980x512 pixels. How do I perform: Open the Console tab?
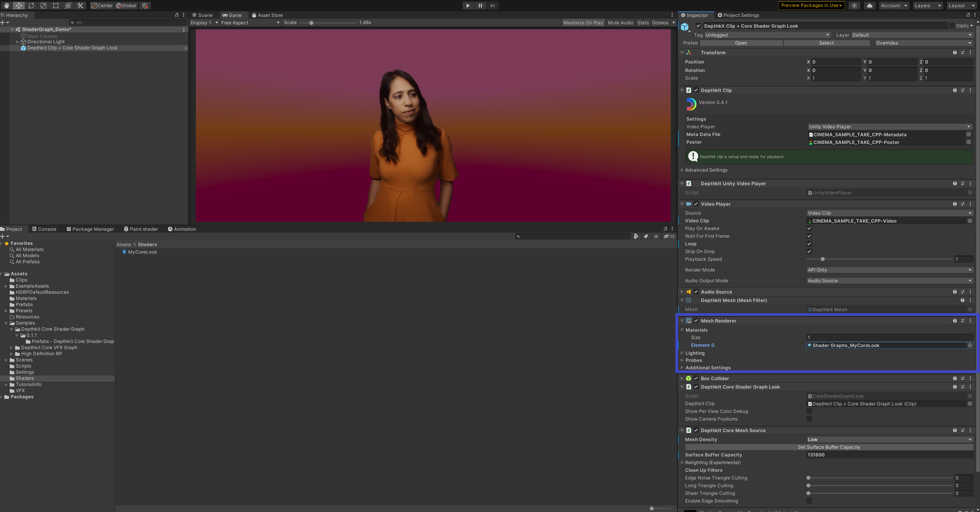[x=44, y=229]
